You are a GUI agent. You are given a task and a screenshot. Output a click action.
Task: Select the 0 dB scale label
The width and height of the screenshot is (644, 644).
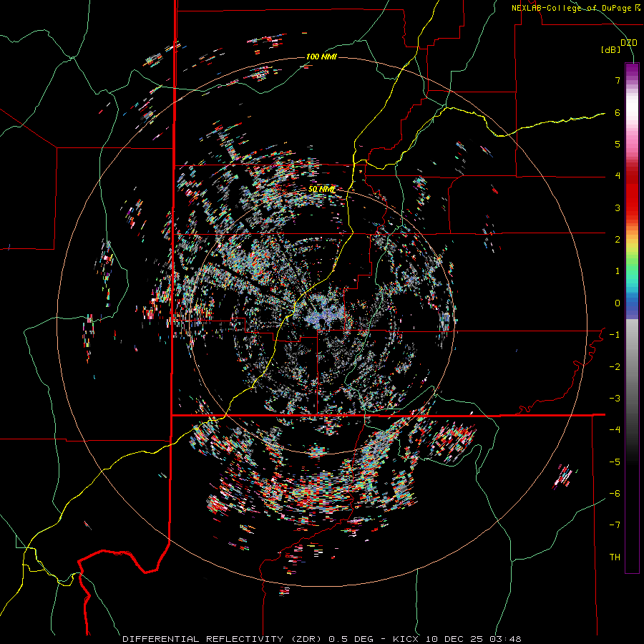click(618, 303)
